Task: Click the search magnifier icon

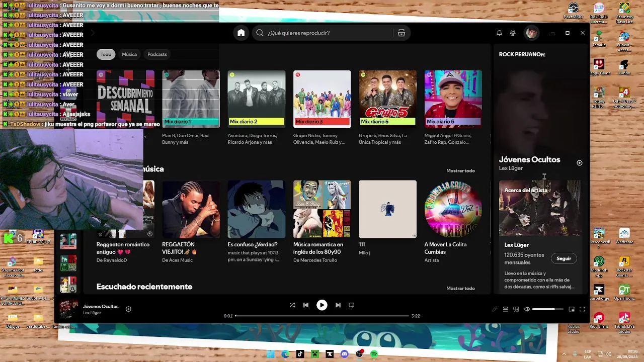Action: (x=260, y=33)
